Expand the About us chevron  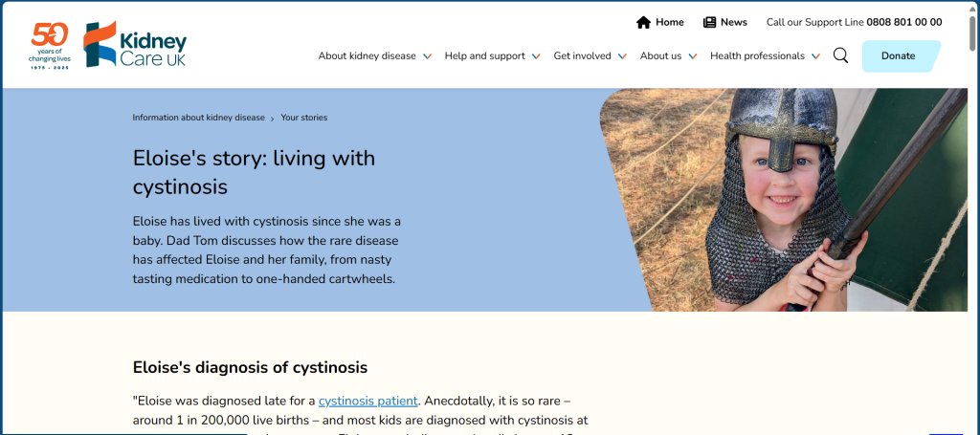pyautogui.click(x=693, y=56)
